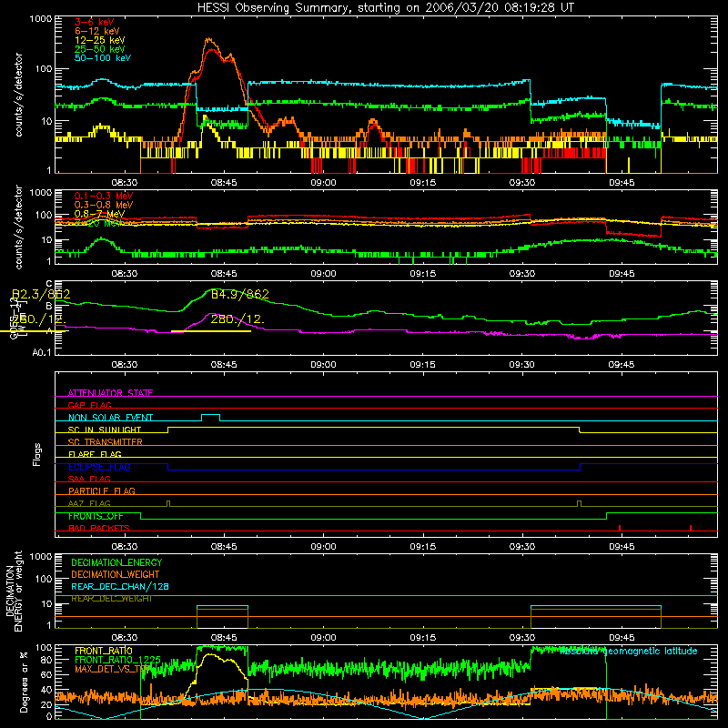Click the DECIMATION_WEIGHT legend label

[x=116, y=574]
